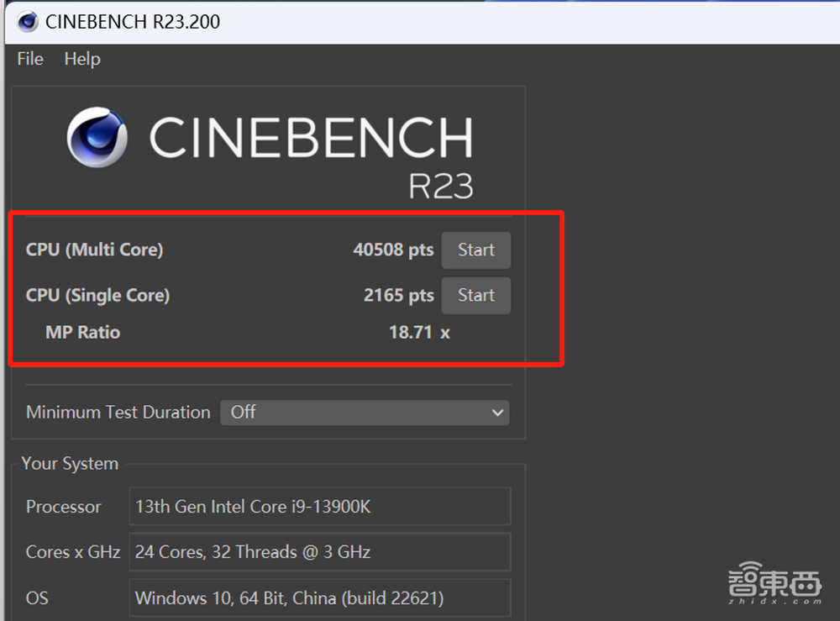Screen dimensions: 840x621
Task: Click the CPU (Multi Core) label
Action: [94, 250]
